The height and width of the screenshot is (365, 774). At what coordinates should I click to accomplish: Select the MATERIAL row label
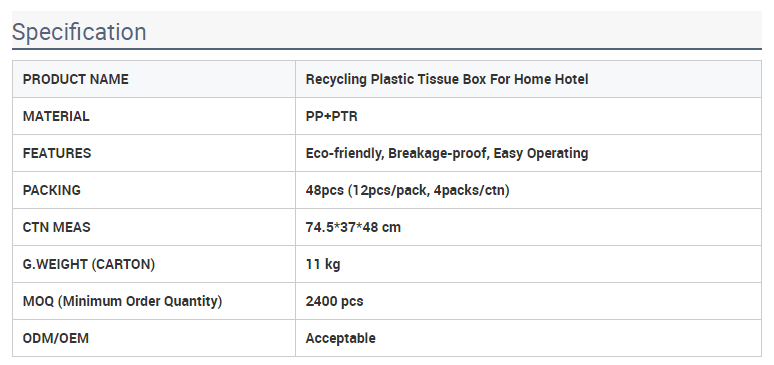click(56, 116)
